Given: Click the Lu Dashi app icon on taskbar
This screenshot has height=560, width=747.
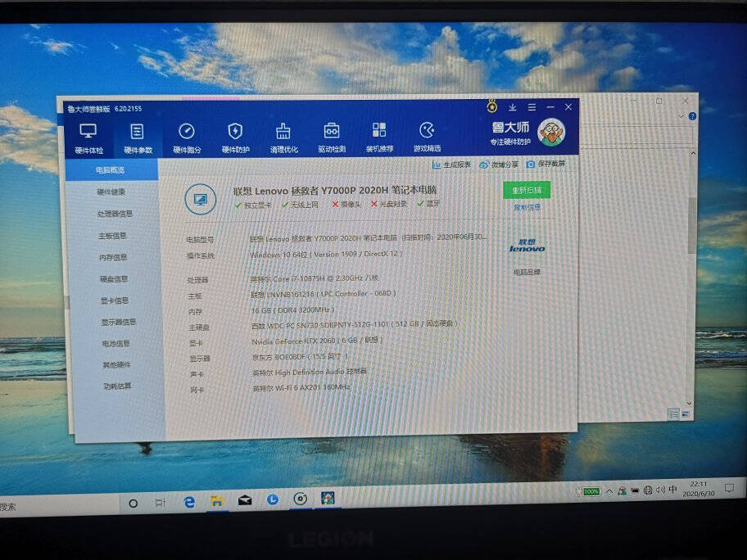Looking at the screenshot, I should tap(328, 498).
